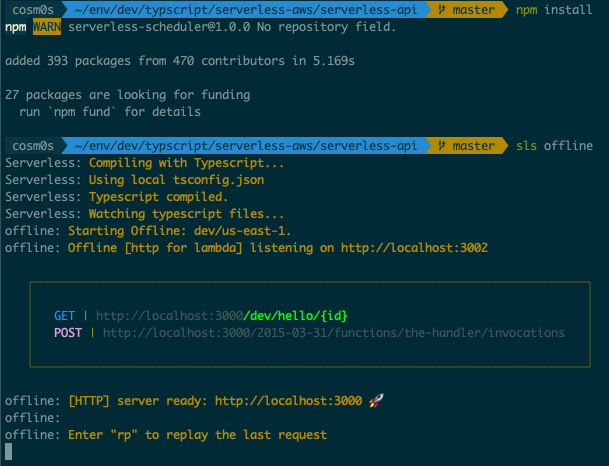Open the server ready http://localhost:3000 link

tap(288, 401)
